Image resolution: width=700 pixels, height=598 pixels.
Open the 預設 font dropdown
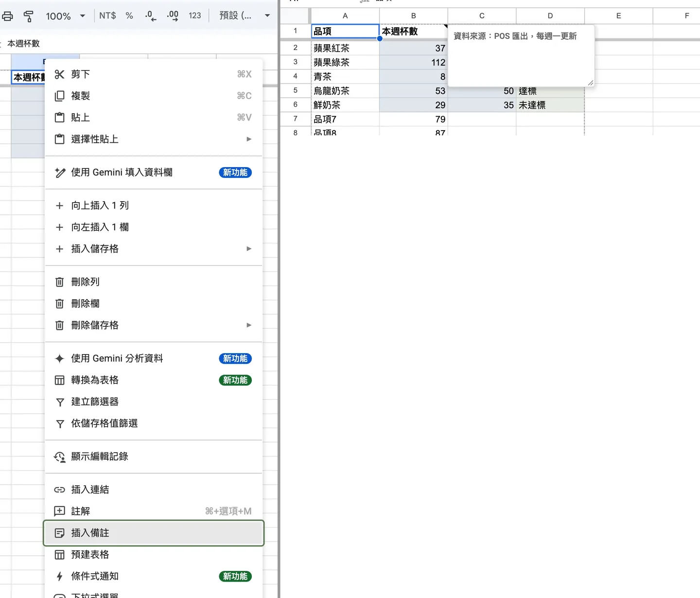point(244,16)
